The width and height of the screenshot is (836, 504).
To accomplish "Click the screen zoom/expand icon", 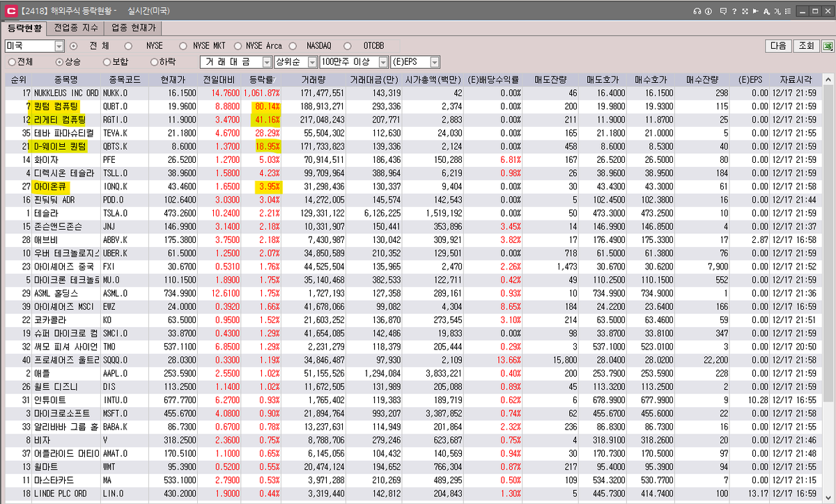I will [745, 10].
